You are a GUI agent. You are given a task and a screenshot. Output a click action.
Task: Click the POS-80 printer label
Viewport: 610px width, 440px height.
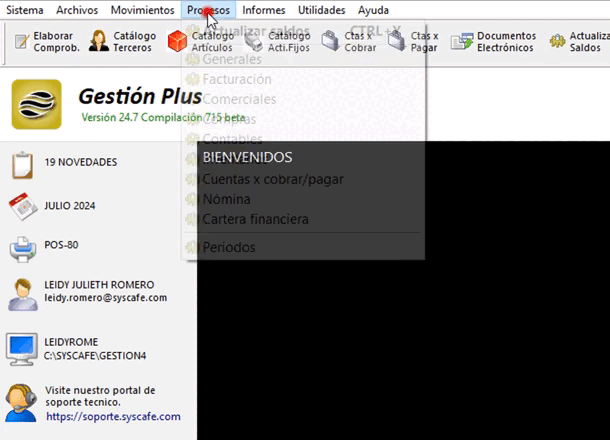pos(61,245)
